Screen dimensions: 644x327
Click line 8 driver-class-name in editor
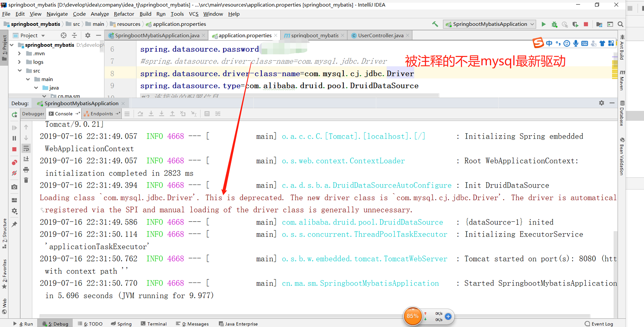[277, 74]
